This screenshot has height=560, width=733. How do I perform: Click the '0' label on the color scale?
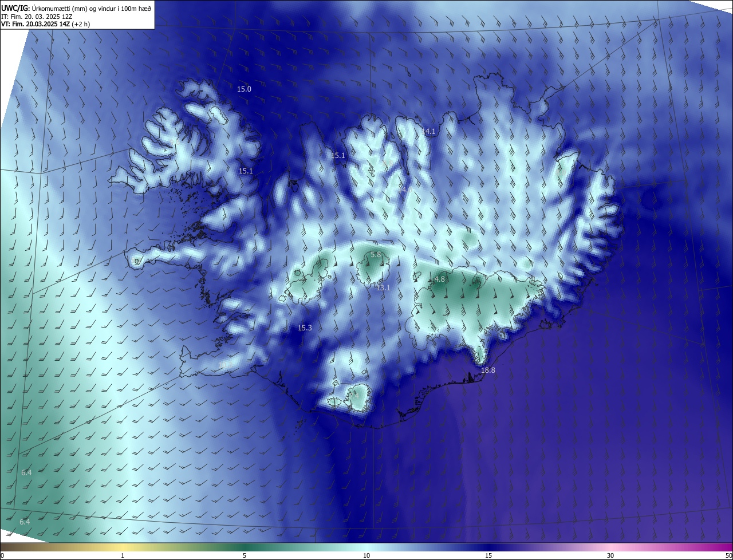click(2, 555)
